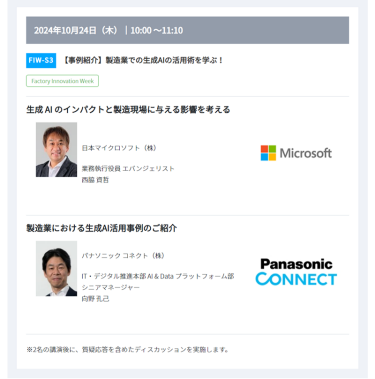Click talk title 製造業における生成AI活用事例のご紹介
The image size is (375, 379).
pos(102,228)
